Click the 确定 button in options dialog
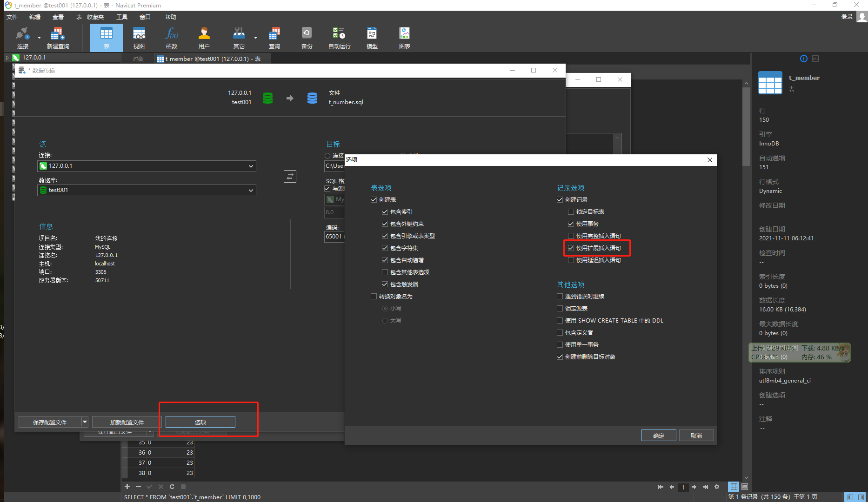This screenshot has height=502, width=868. pyautogui.click(x=659, y=436)
